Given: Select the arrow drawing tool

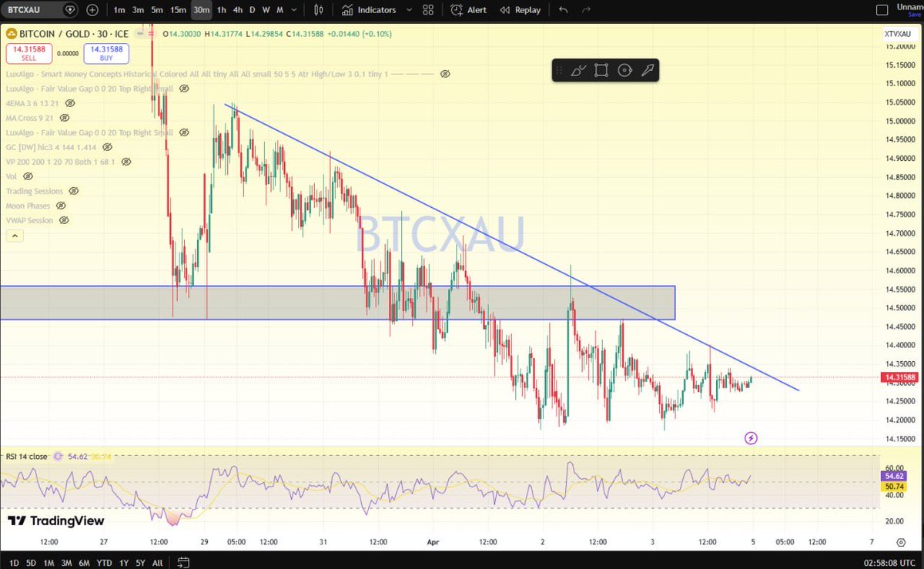Looking at the screenshot, I should coord(648,70).
